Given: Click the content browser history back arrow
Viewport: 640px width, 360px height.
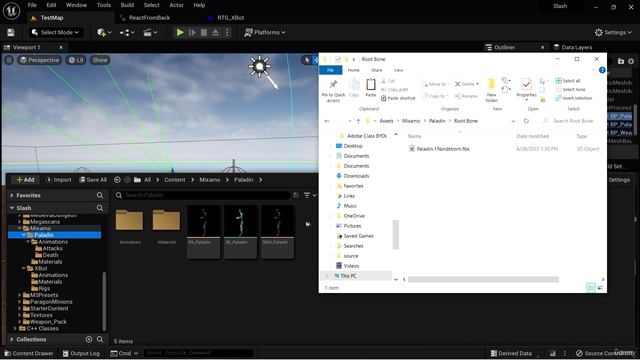Looking at the screenshot, I should [117, 180].
